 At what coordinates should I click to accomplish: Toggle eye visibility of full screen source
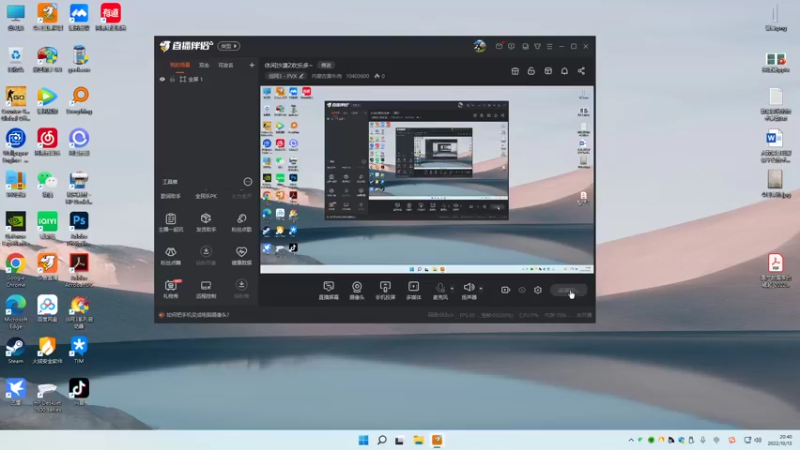(x=162, y=79)
